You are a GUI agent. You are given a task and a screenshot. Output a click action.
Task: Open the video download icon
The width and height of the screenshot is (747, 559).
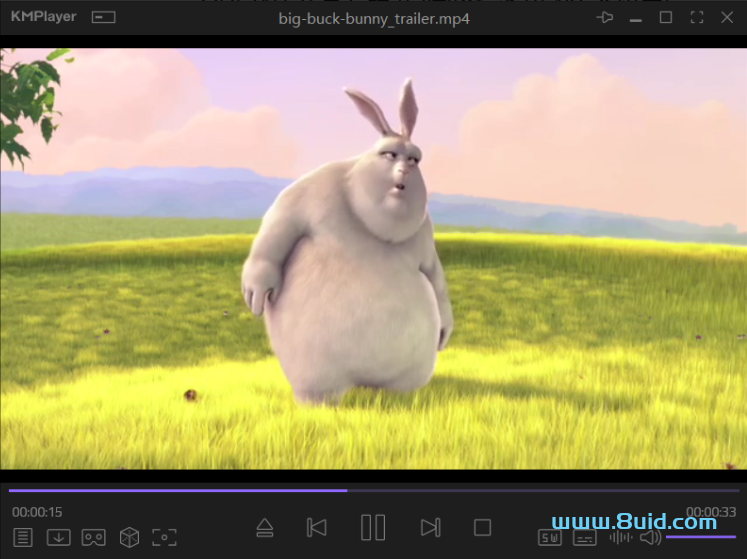(59, 537)
